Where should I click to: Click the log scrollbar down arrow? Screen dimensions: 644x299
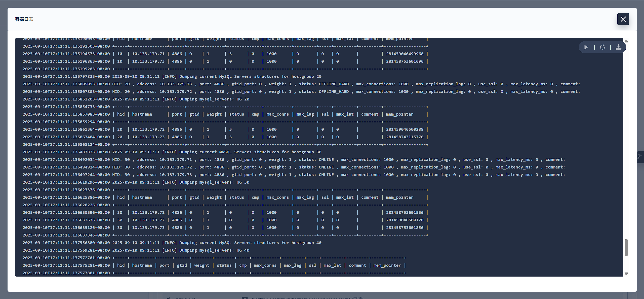(x=626, y=274)
